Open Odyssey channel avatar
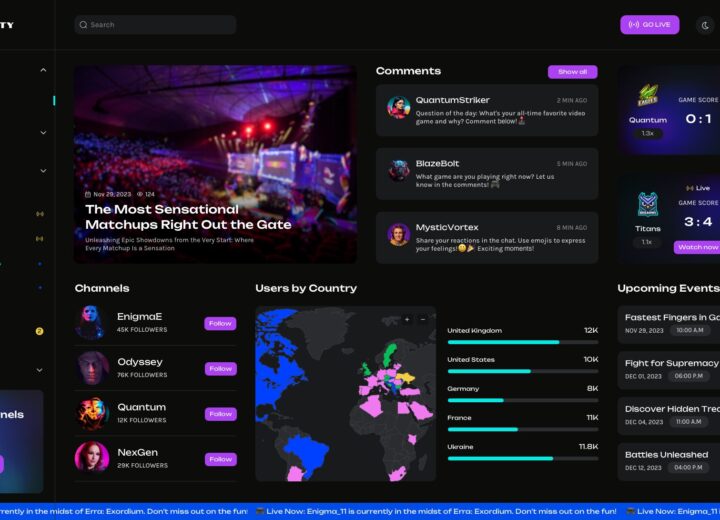The height and width of the screenshot is (520, 720). click(92, 368)
